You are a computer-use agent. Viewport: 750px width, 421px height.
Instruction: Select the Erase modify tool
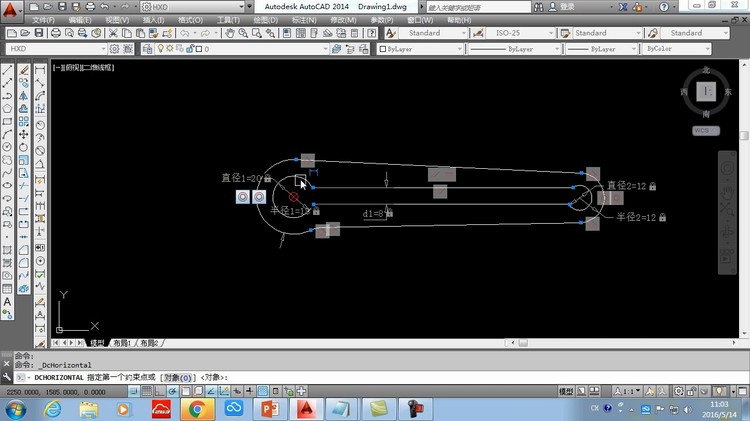[23, 70]
